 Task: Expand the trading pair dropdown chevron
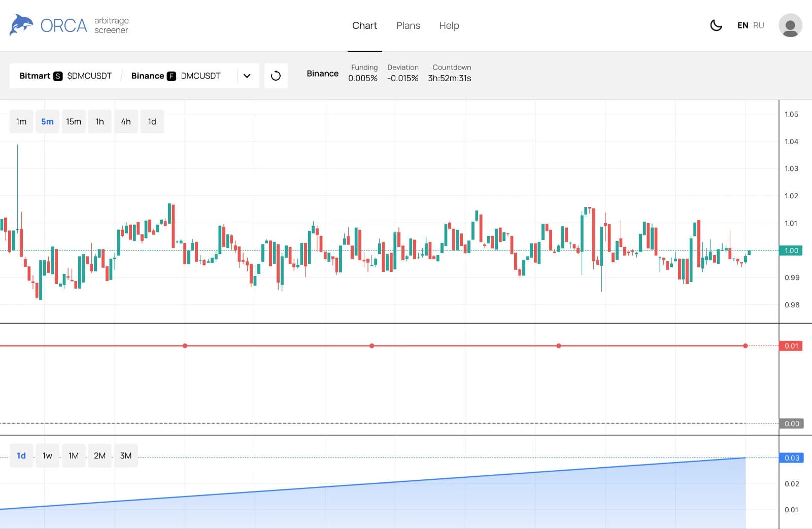pos(247,76)
